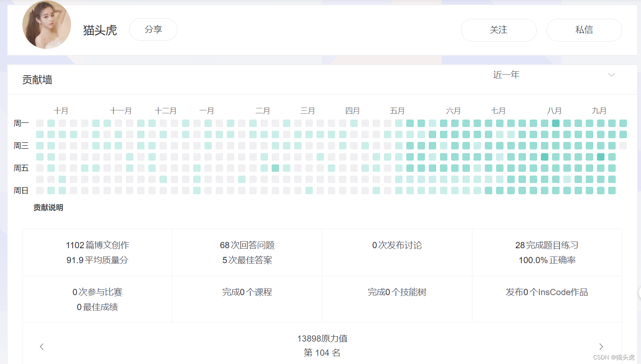The width and height of the screenshot is (641, 364).
Task: Click 91.9 平均质量分 stat
Action: click(x=98, y=260)
